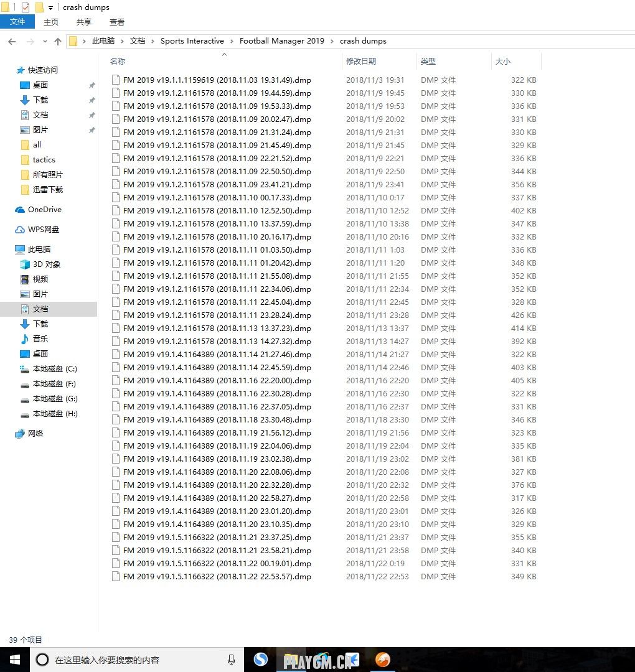The height and width of the screenshot is (672, 635).
Task: Sort by the 名称 column header
Action: coord(118,61)
